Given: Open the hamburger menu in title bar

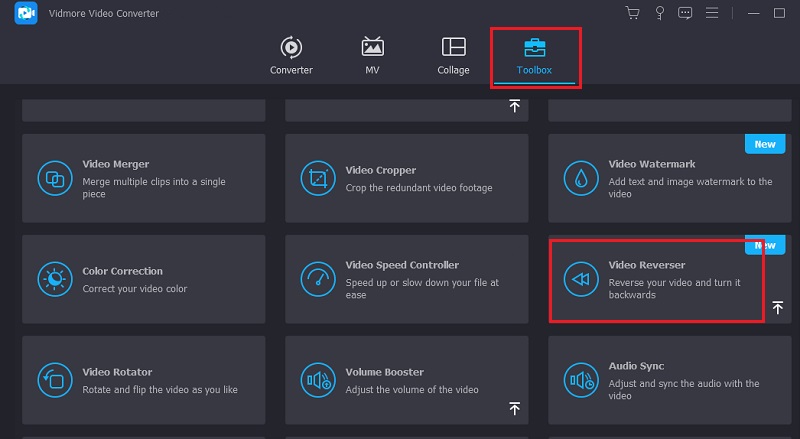Looking at the screenshot, I should [x=712, y=13].
